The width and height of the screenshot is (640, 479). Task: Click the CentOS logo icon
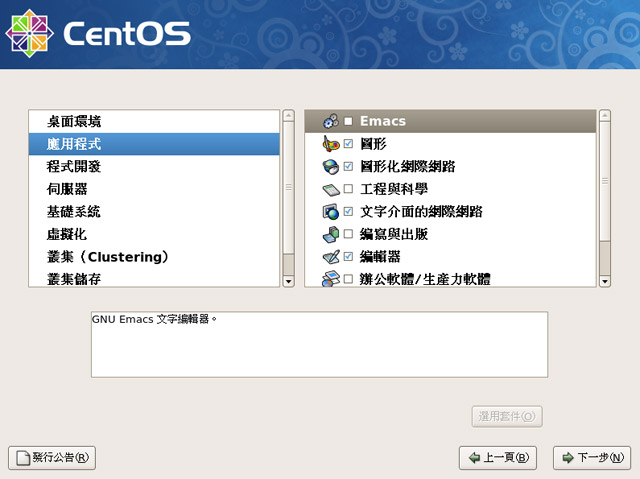click(x=29, y=33)
